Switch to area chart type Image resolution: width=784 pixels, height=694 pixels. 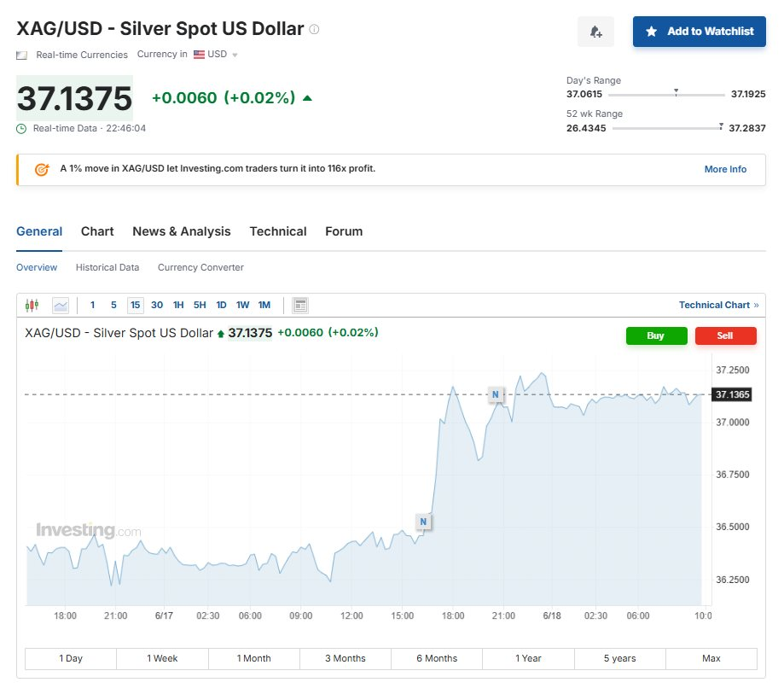[61, 305]
